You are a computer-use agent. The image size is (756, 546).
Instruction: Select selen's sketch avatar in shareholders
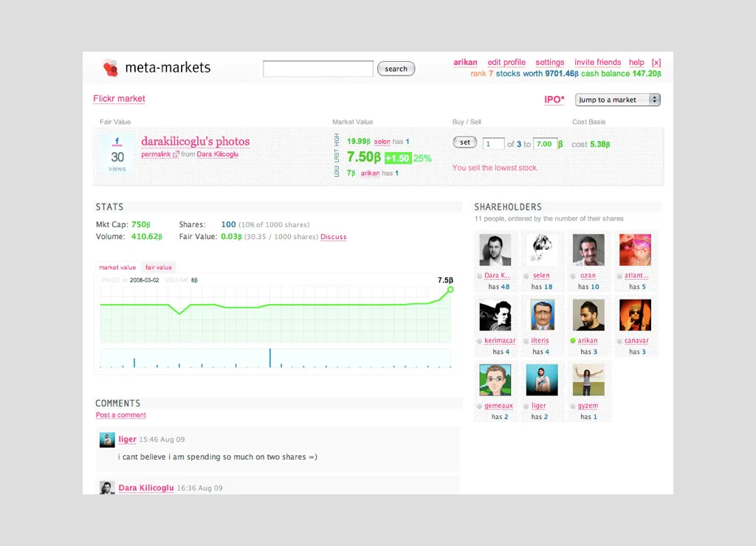click(541, 250)
